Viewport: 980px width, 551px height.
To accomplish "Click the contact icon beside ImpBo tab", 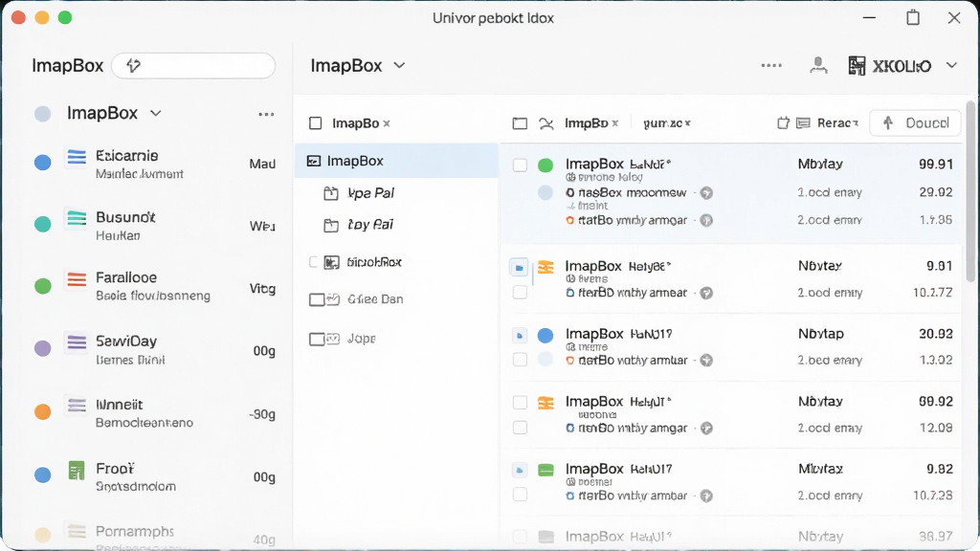I will coord(546,123).
